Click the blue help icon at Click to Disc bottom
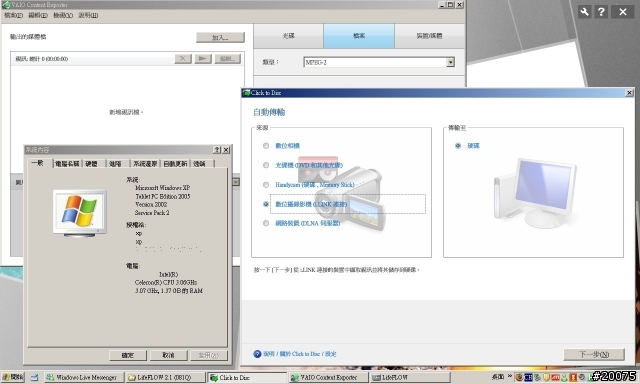 click(257, 354)
